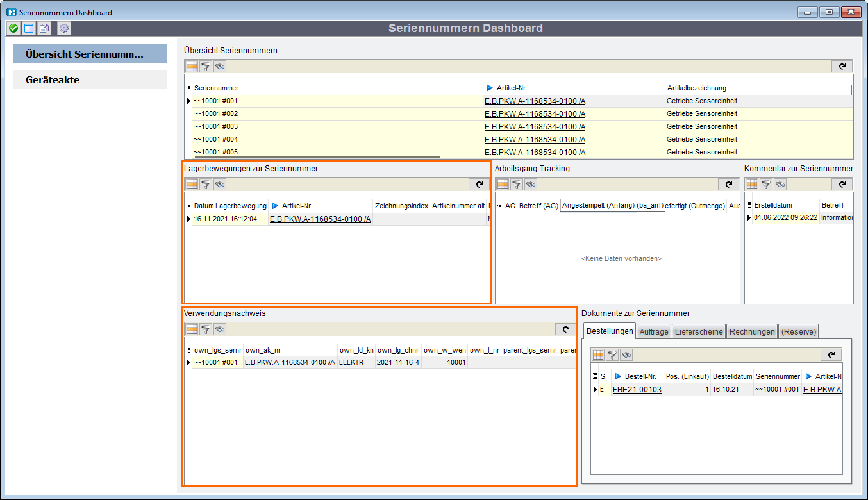
Task: Open article link in Lagerbewegungen row
Action: click(320, 219)
